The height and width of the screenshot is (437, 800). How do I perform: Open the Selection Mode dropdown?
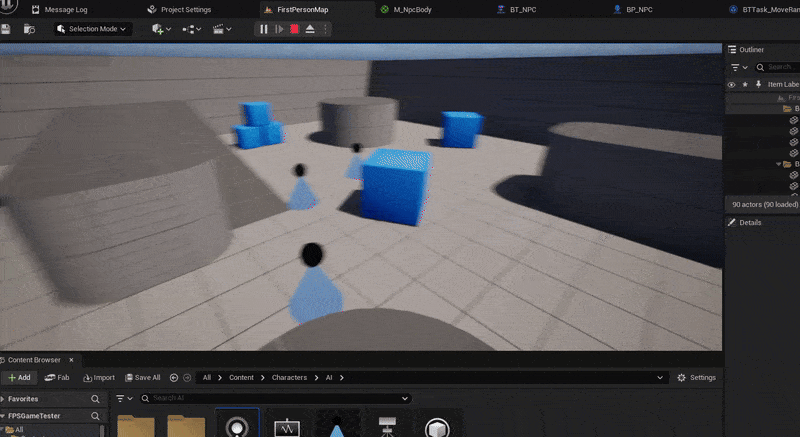pyautogui.click(x=93, y=29)
